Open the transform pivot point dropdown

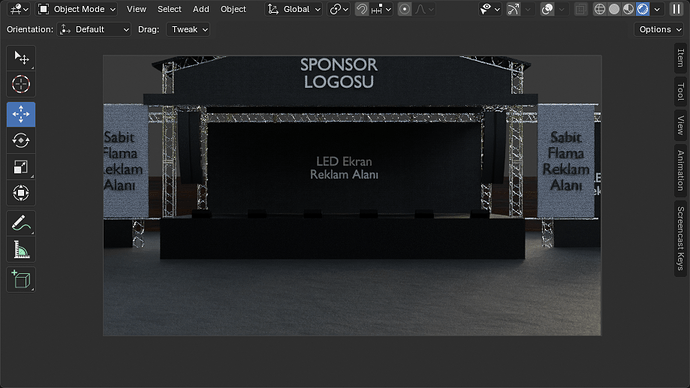(x=339, y=9)
